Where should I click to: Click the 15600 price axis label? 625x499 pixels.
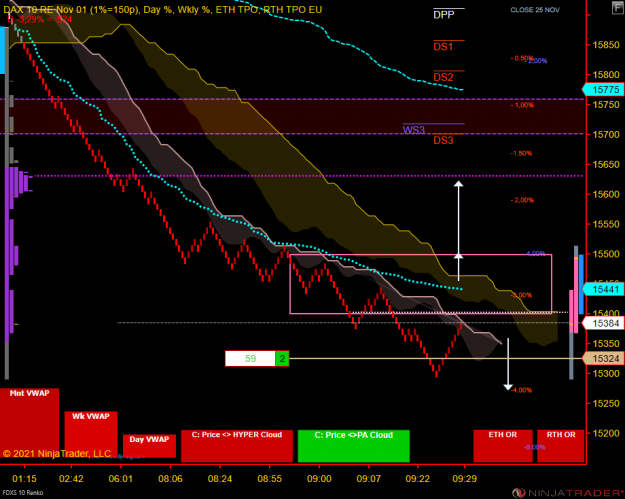point(606,194)
